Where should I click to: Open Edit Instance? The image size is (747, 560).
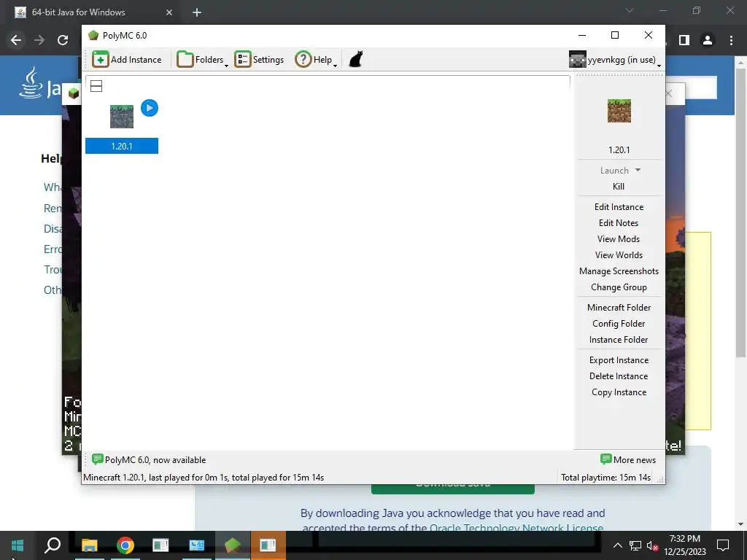(x=619, y=207)
